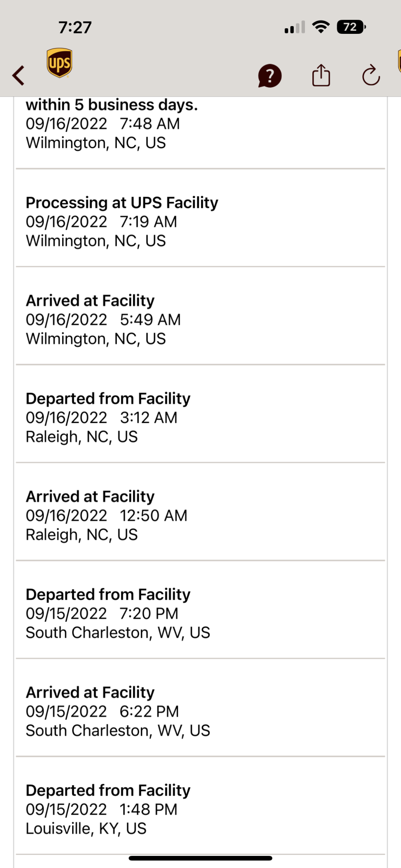Tap the Wilmington 7:48 AM timestamp
The image size is (401, 868).
[103, 124]
